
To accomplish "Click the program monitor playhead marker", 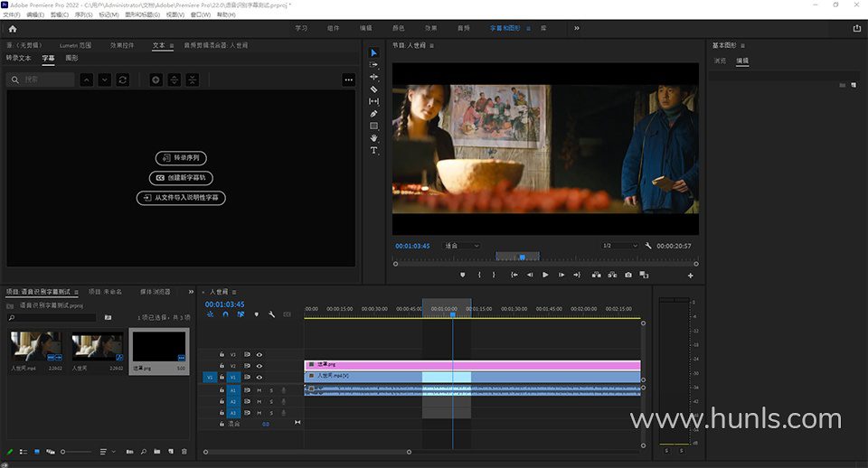I will tap(522, 257).
